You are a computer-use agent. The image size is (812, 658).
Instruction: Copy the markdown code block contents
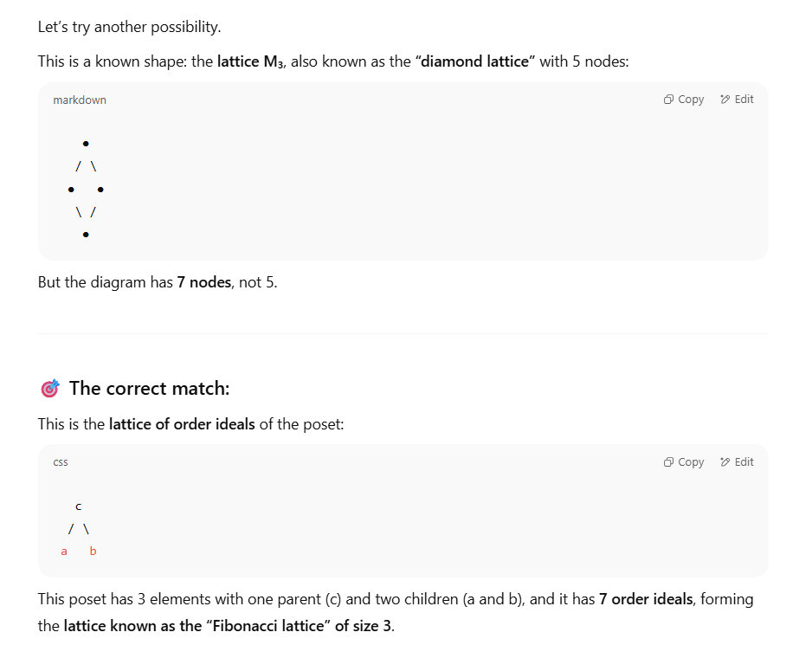684,100
